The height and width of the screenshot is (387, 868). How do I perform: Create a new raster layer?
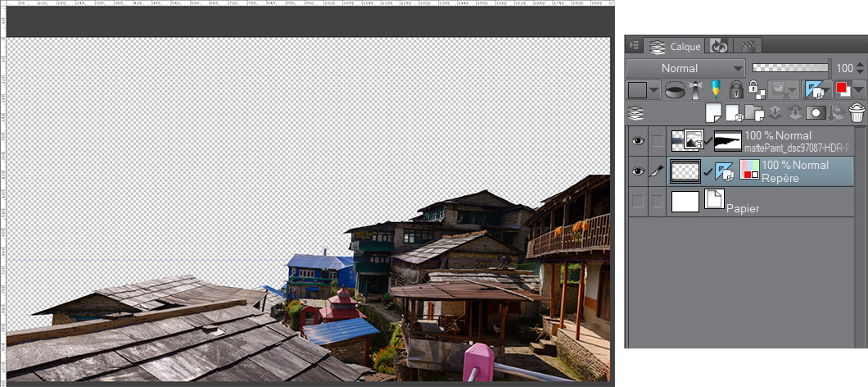713,114
